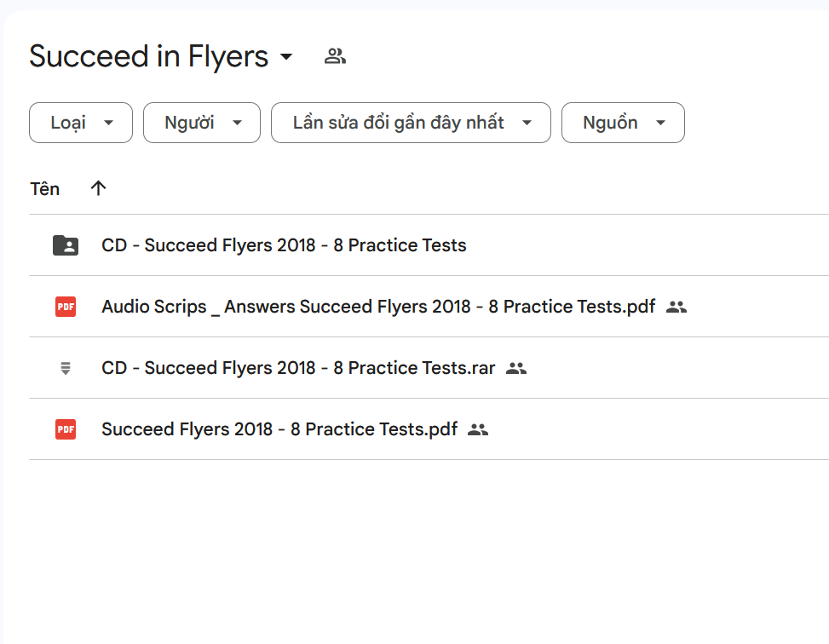
Task: Click the Succeed in Flyers folder title
Action: coord(148,57)
